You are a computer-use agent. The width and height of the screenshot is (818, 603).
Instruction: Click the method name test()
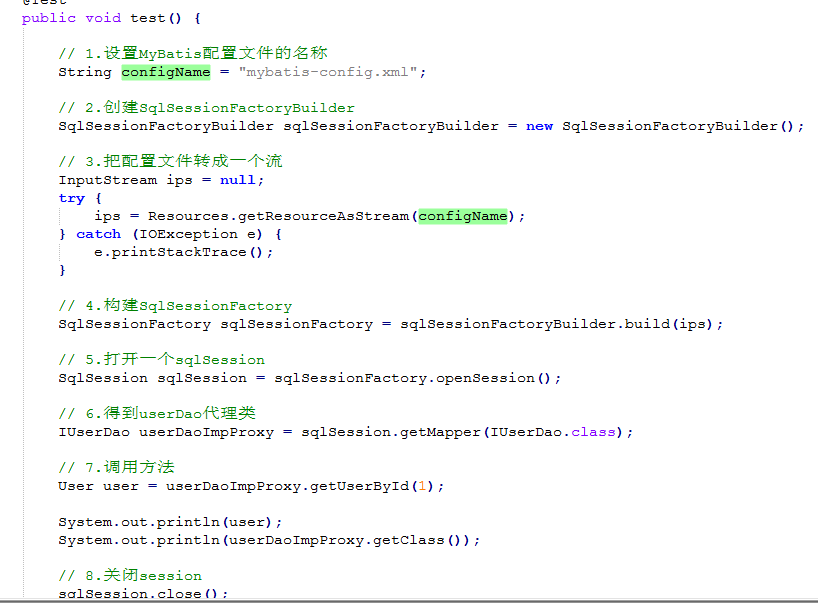[155, 18]
